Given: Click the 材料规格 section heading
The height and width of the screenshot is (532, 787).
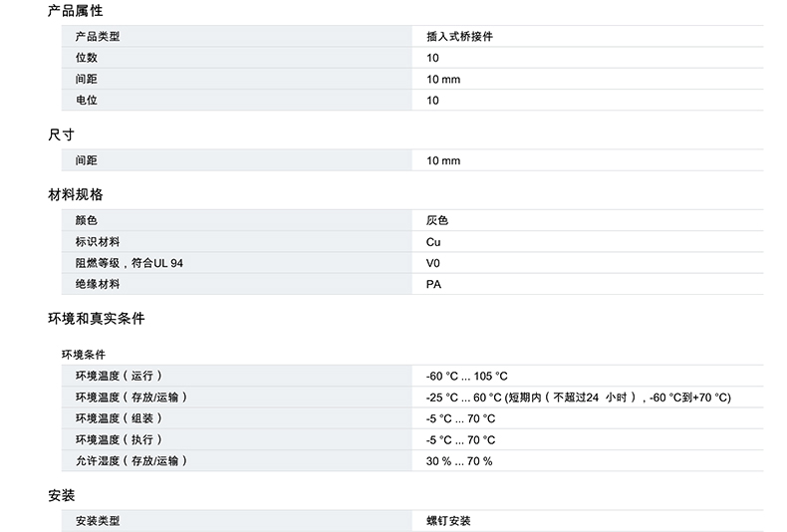Looking at the screenshot, I should pos(75,194).
